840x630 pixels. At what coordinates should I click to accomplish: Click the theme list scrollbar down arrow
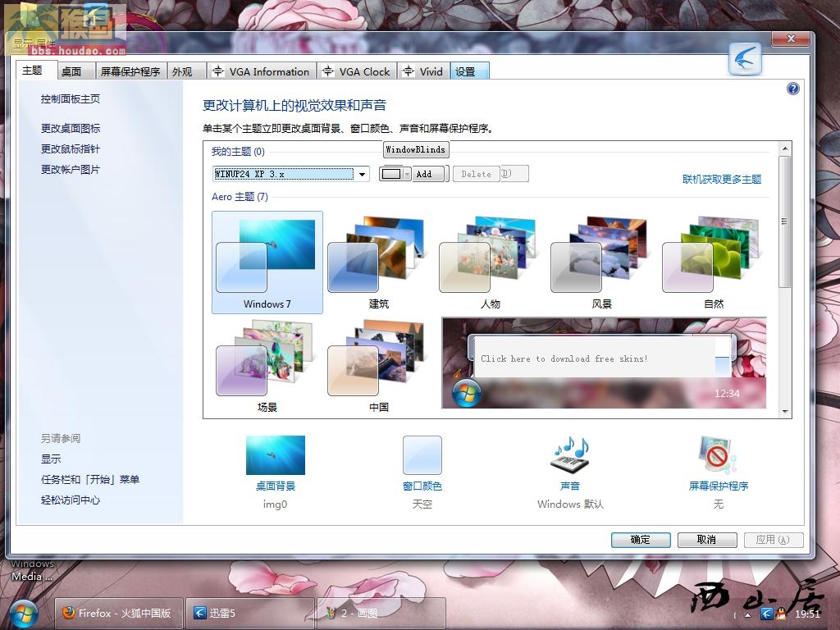785,412
